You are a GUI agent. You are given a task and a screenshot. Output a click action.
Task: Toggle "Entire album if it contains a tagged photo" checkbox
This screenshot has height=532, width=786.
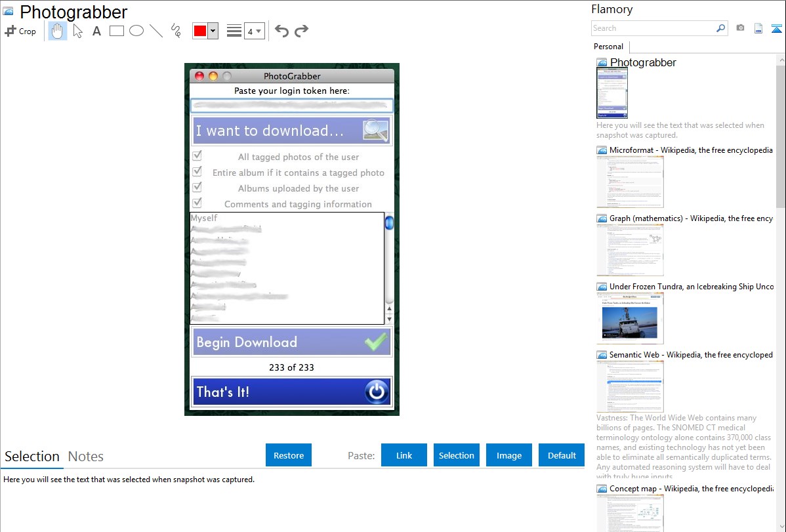point(197,171)
